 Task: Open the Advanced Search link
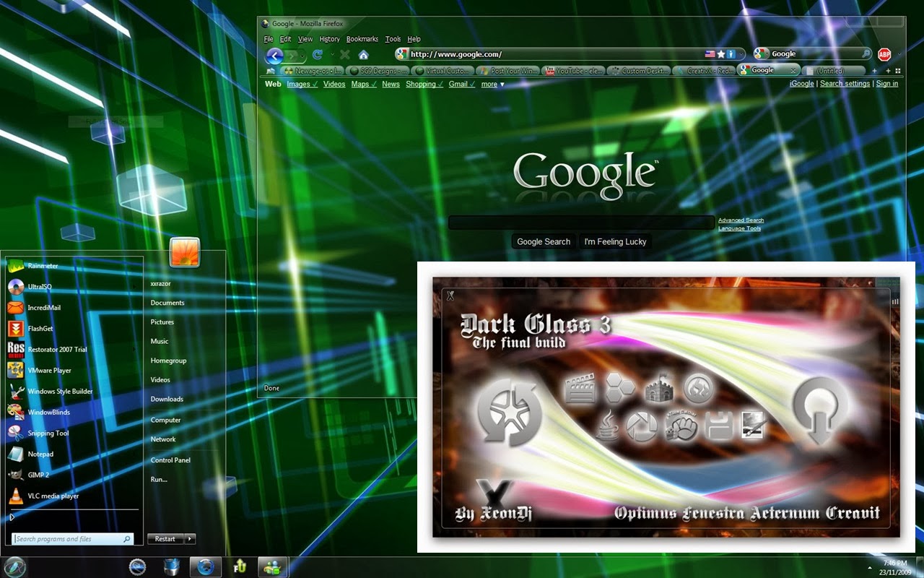tap(741, 220)
